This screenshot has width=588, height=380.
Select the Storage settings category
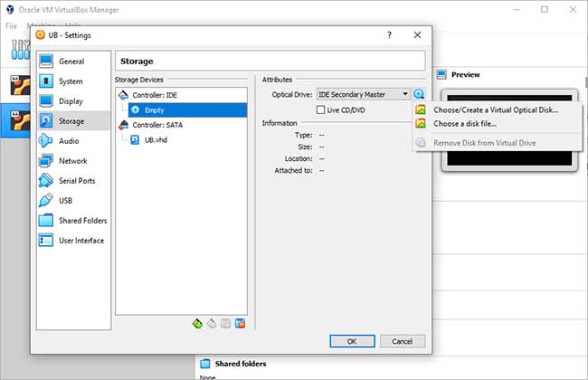73,121
